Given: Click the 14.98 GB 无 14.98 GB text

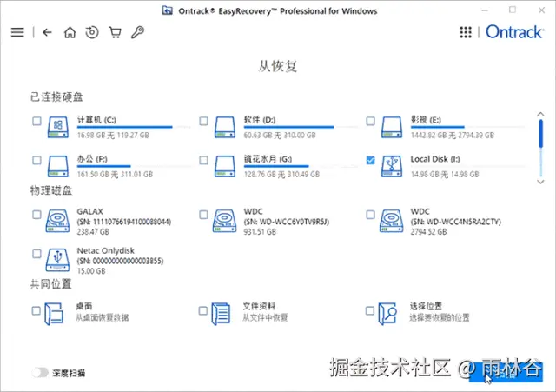Looking at the screenshot, I should 445,174.
